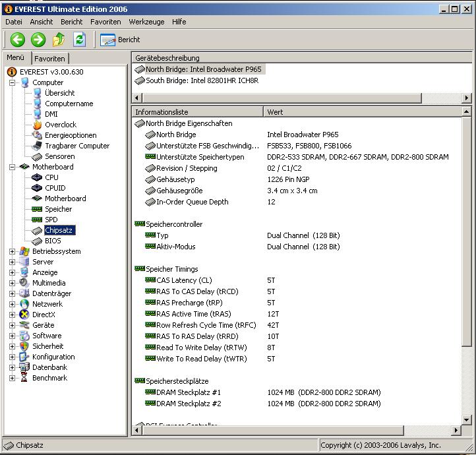
Task: Click the CAS Latency (CL) row
Action: click(297, 280)
